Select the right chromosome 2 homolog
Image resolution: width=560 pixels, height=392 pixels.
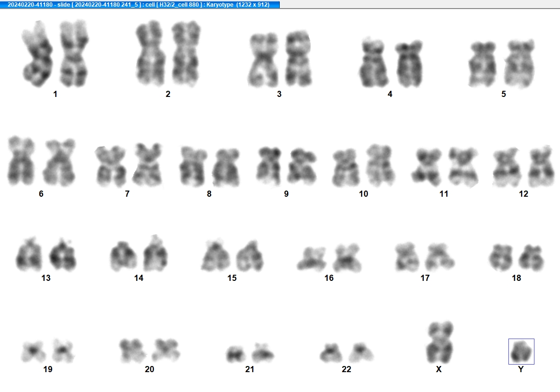(x=186, y=53)
